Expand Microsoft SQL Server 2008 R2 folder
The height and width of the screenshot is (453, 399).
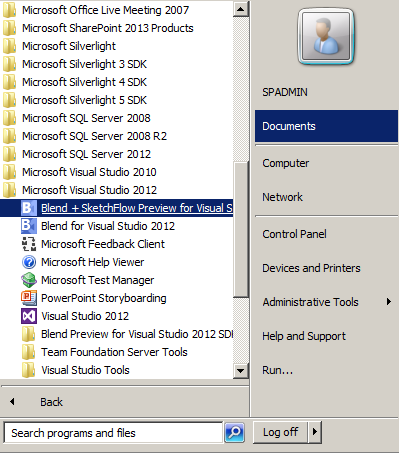coord(117,136)
